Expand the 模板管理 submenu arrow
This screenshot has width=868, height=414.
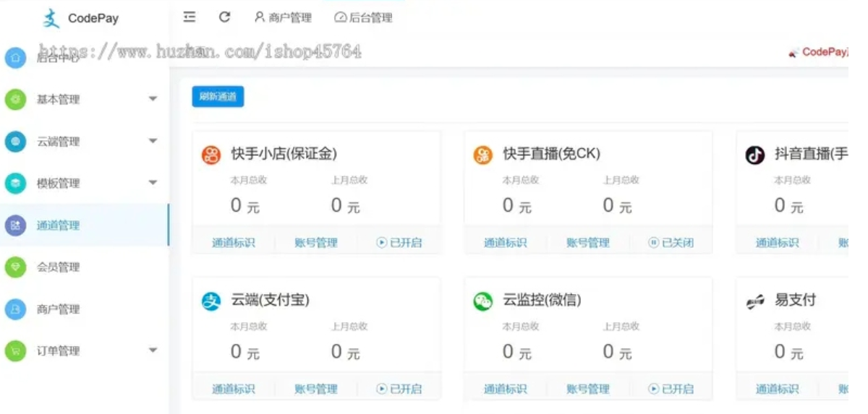pyautogui.click(x=153, y=183)
